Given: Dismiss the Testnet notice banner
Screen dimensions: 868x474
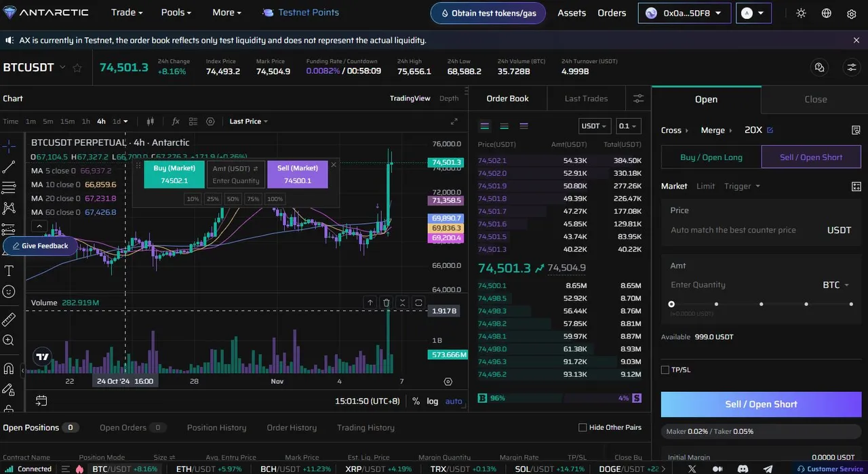Looking at the screenshot, I should coord(856,41).
